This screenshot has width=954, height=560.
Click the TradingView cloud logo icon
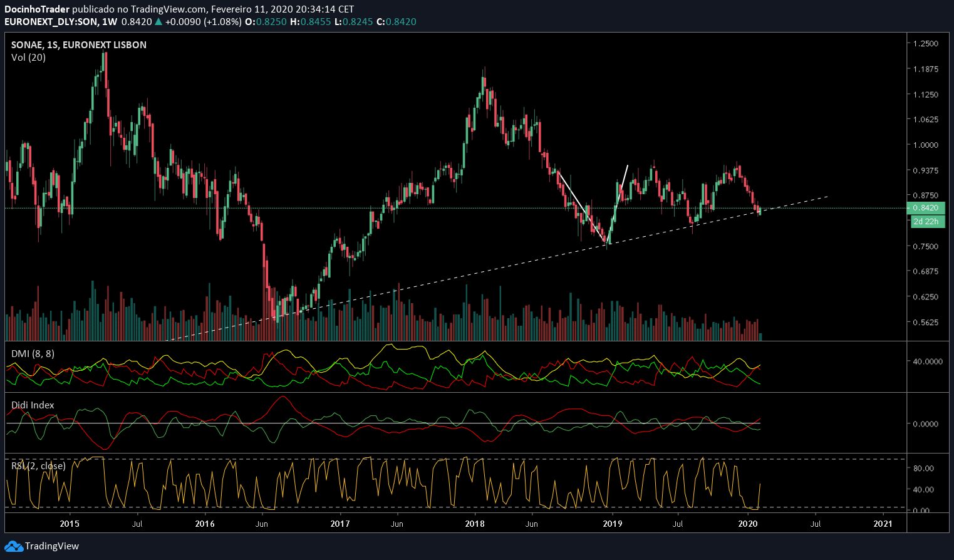pos(14,546)
